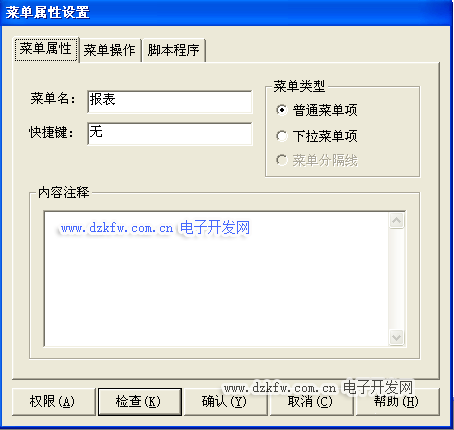Open the 菜单操作 tab

[110, 51]
